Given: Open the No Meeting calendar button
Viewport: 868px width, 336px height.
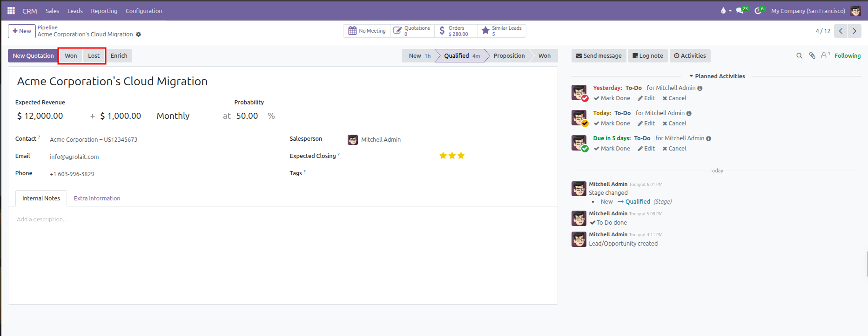Looking at the screenshot, I should point(367,31).
